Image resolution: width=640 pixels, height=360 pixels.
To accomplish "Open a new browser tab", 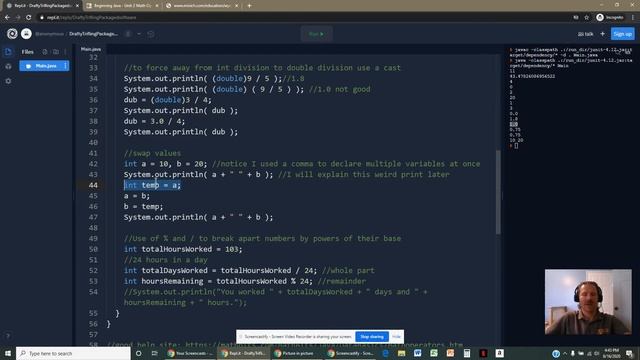I will click(x=249, y=6).
